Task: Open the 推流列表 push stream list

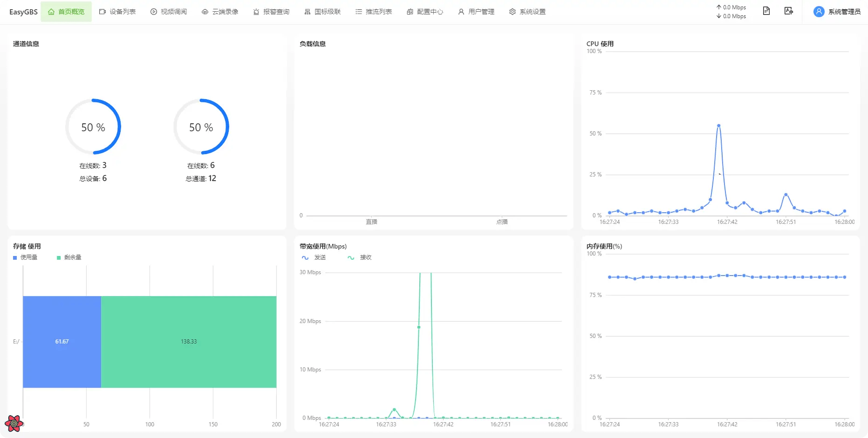Action: [374, 12]
